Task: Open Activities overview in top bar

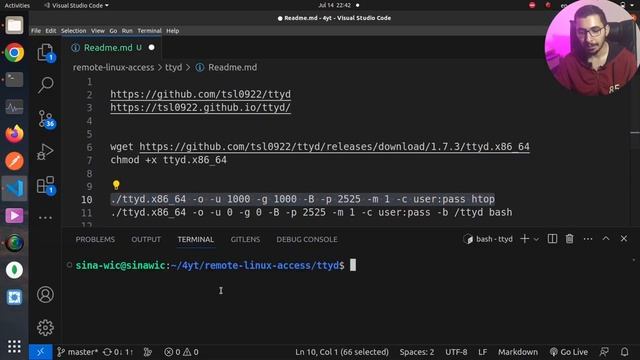Action: (17, 5)
